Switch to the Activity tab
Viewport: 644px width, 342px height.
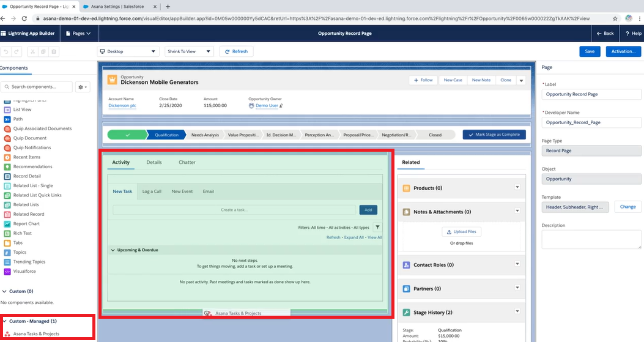click(120, 162)
